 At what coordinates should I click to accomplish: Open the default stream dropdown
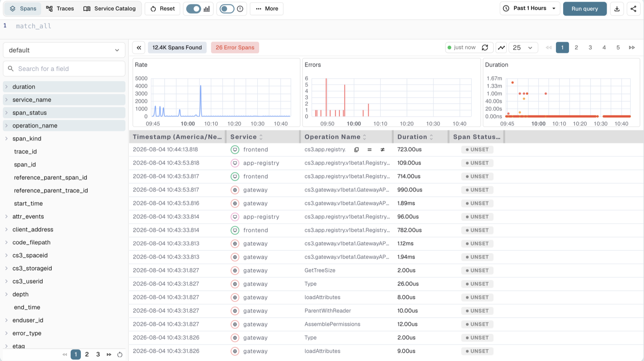point(64,50)
